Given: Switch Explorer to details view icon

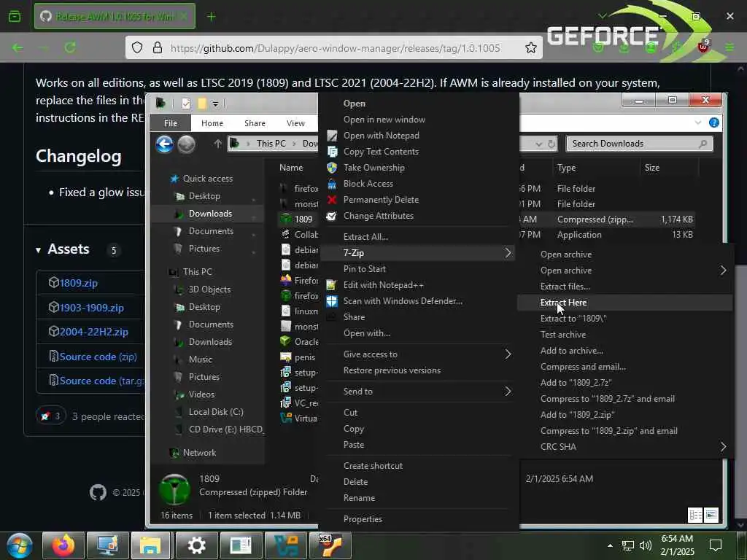Looking at the screenshot, I should (x=695, y=515).
